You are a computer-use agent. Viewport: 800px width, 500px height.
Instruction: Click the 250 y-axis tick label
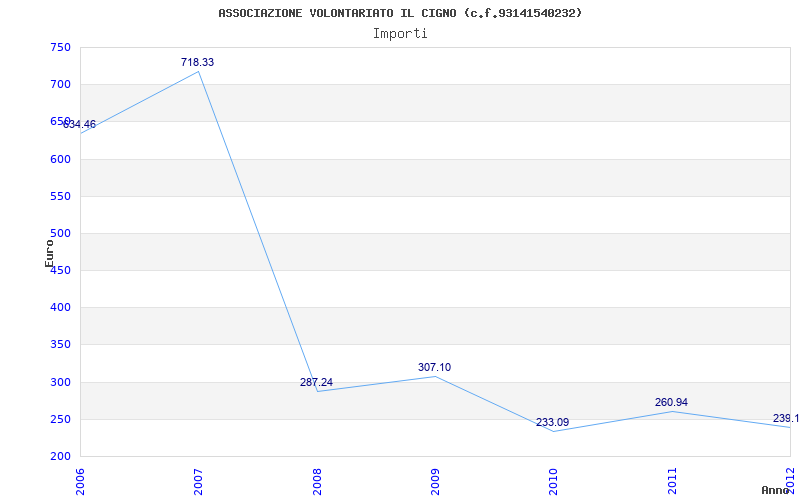click(60, 419)
